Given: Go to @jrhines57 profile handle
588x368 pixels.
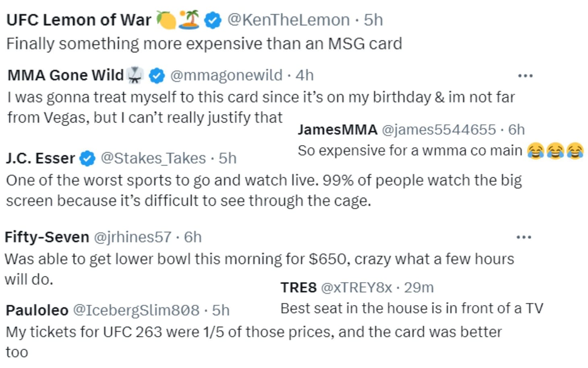Looking at the screenshot, I should click(x=133, y=237).
